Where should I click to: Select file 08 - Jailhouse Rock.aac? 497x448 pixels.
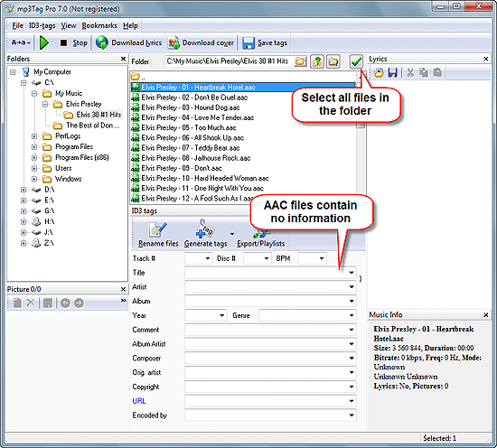(195, 158)
